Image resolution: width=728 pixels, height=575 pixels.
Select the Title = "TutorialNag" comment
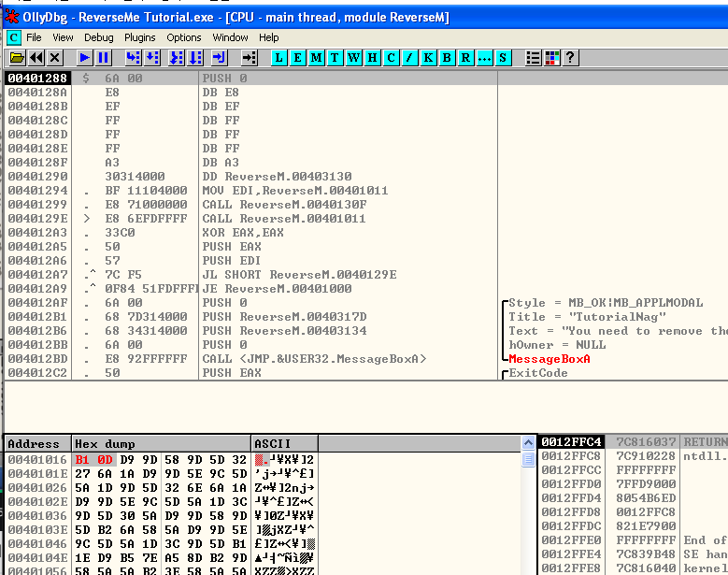[587, 317]
